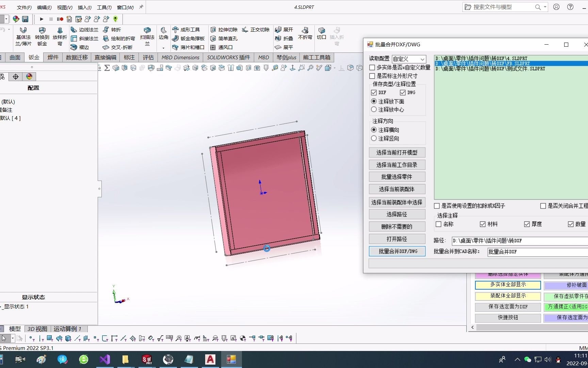This screenshot has width=588, height=368.
Task: Open the Forming Tool (成形工具)
Action: pos(186,30)
